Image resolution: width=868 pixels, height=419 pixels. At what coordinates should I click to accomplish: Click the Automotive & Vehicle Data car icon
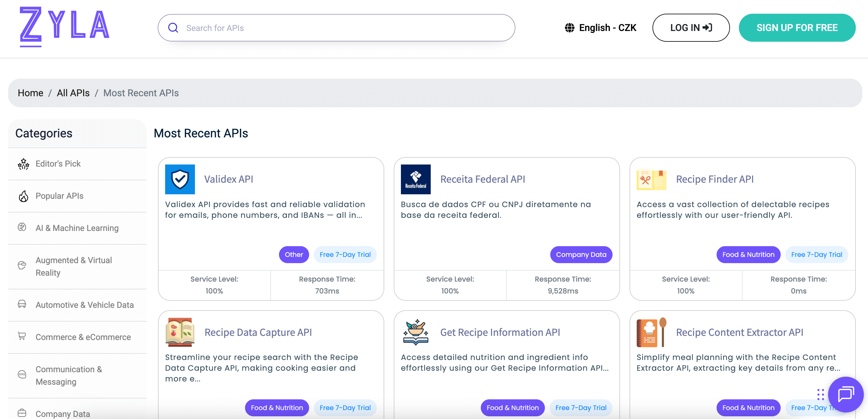[22, 304]
